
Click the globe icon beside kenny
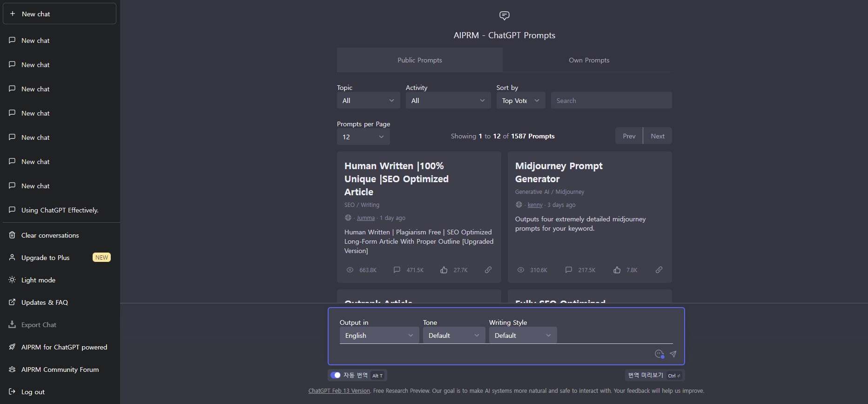coord(519,205)
